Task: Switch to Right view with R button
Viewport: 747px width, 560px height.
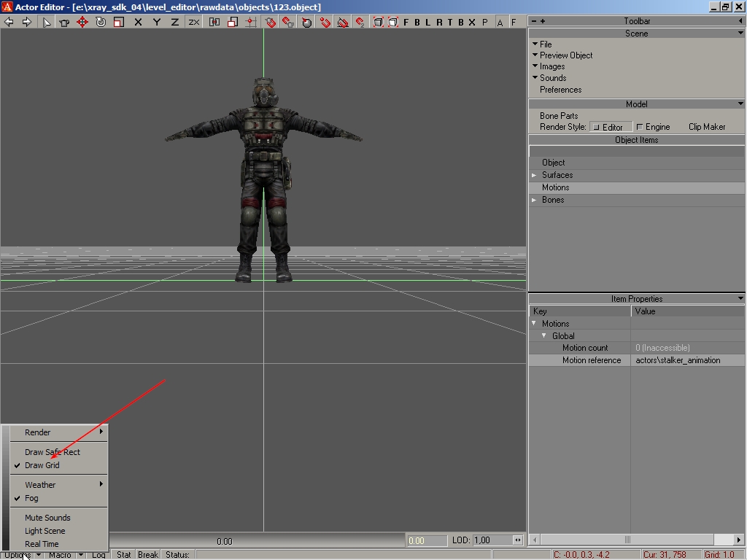Action: pos(438,22)
